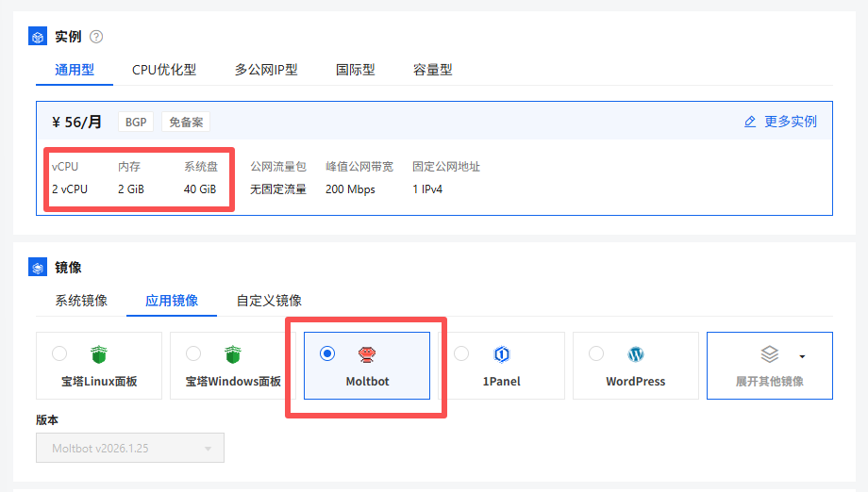Image resolution: width=868 pixels, height=492 pixels.
Task: Select the WordPress radio button
Action: pos(596,353)
